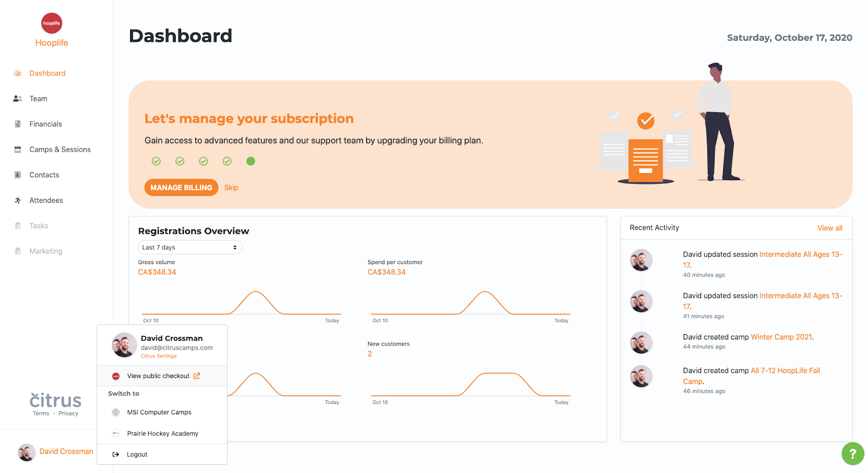This screenshot has height=473, width=868.
Task: View all recent activity
Action: tap(829, 228)
